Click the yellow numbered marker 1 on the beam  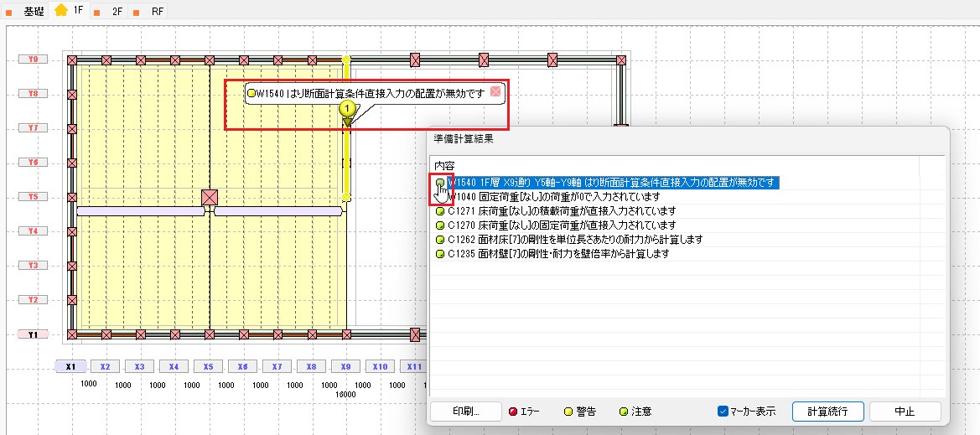[346, 109]
